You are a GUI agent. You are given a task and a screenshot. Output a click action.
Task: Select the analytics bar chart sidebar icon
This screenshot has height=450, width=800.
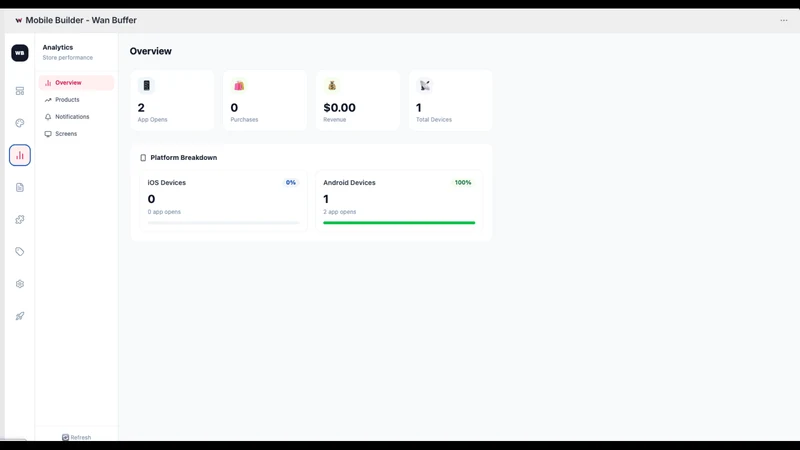(20, 155)
